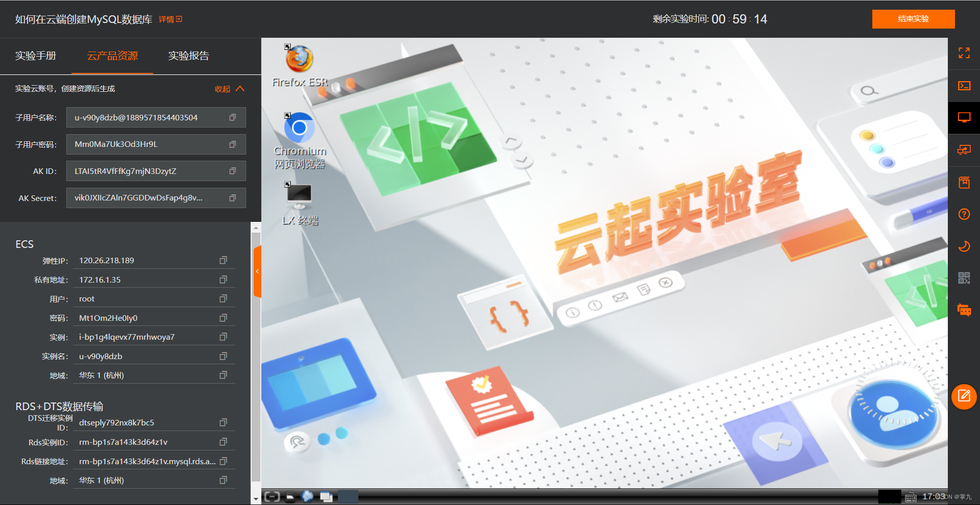This screenshot has width=980, height=505.
Task: Open the 详情 link next to title
Action: coord(170,19)
